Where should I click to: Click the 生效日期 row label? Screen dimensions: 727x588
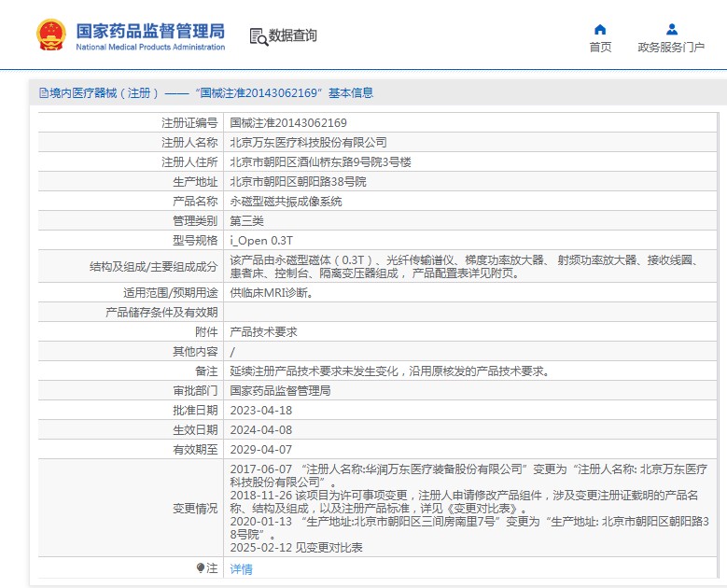click(x=195, y=430)
